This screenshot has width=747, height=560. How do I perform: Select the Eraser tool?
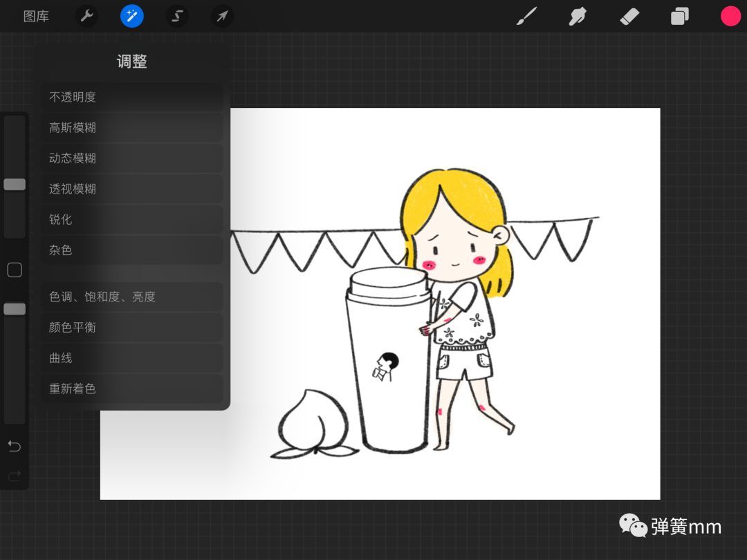point(629,16)
